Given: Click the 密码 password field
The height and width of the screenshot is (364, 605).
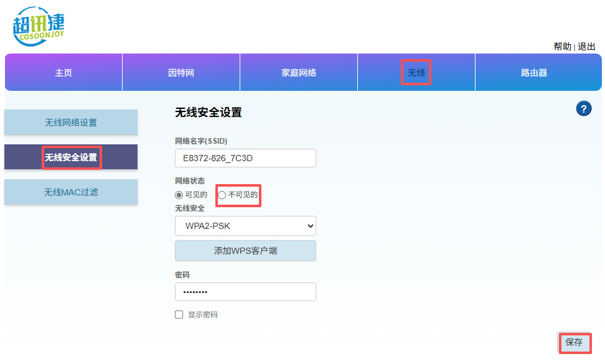Looking at the screenshot, I should [245, 291].
